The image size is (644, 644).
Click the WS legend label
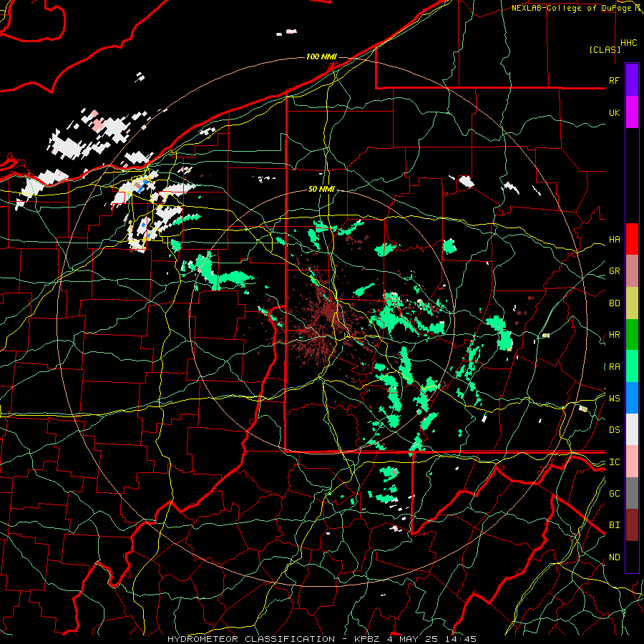[x=614, y=398]
